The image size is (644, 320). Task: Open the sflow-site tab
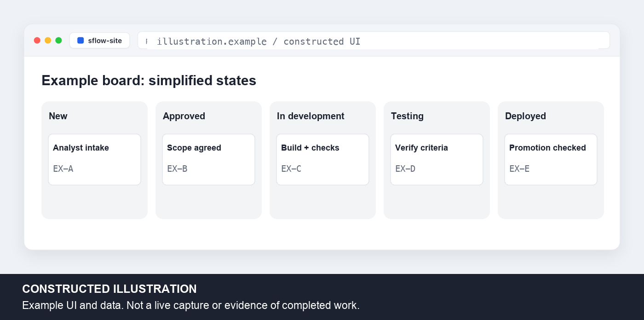pos(99,41)
